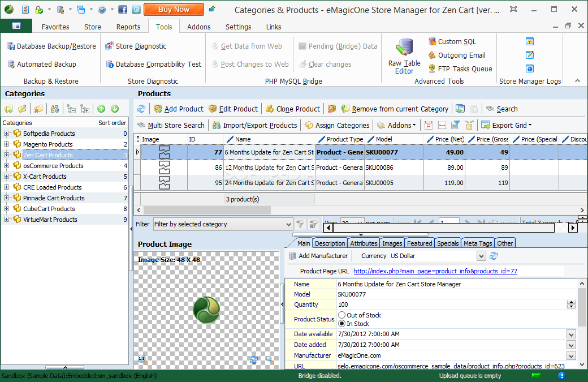Click magnifier zoom icon under product image

[x=270, y=360]
